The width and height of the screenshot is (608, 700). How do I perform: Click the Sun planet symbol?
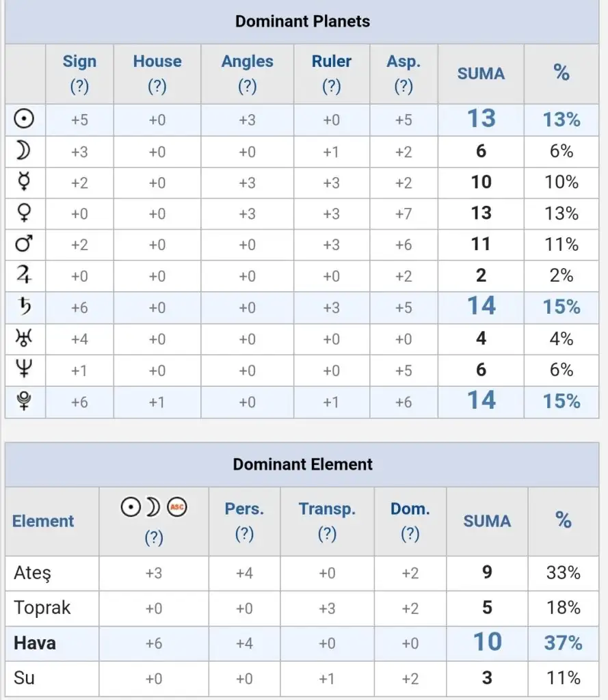pyautogui.click(x=24, y=120)
